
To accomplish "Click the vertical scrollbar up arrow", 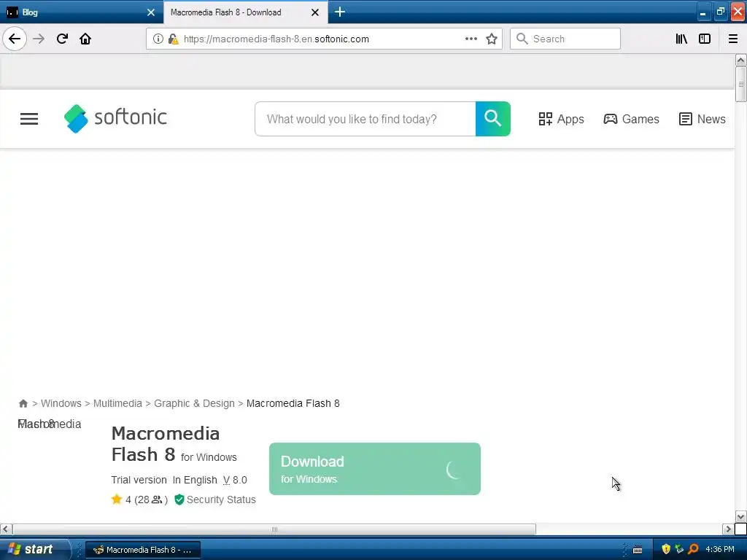I will tap(741, 60).
